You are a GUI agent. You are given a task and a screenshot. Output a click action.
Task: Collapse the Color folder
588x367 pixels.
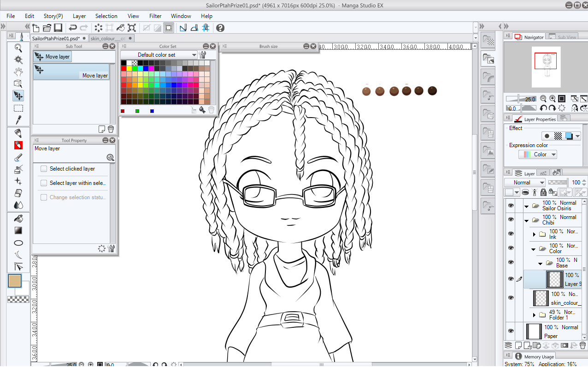pos(533,249)
